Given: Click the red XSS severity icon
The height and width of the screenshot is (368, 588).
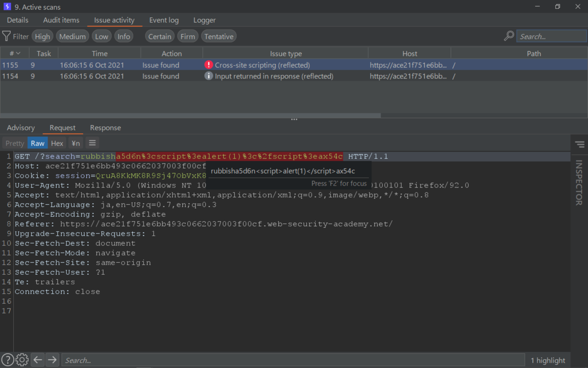Looking at the screenshot, I should click(209, 65).
